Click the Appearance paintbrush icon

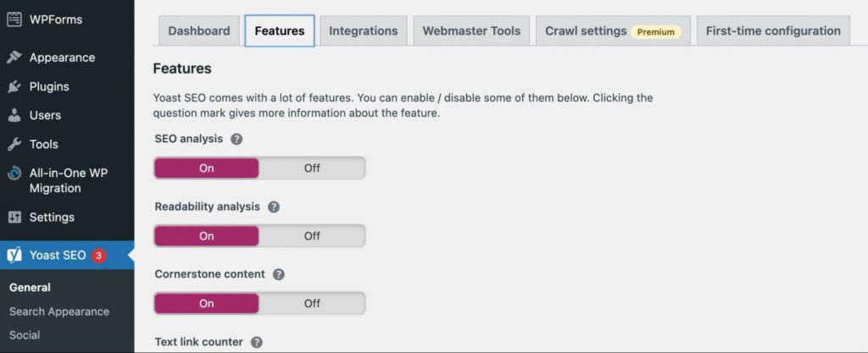coord(15,58)
